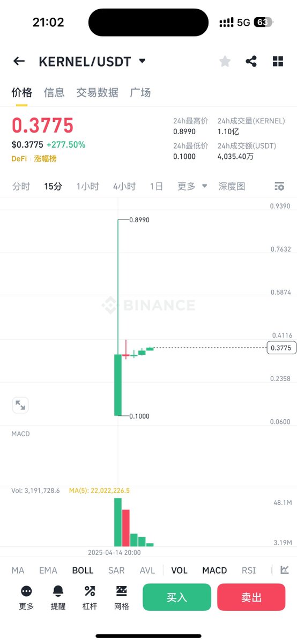This screenshot has width=297, height=644.
Task: Go back using the left arrow
Action: (x=19, y=61)
